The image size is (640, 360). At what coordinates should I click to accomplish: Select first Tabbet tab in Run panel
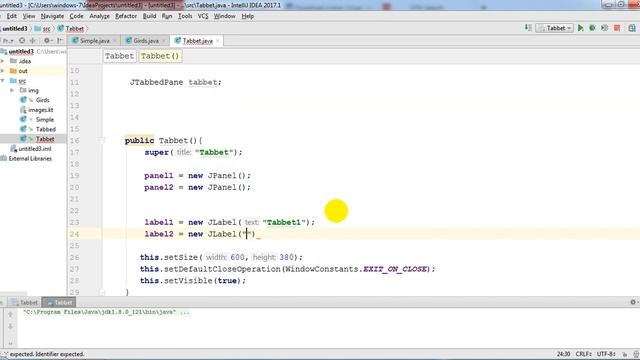click(25, 302)
